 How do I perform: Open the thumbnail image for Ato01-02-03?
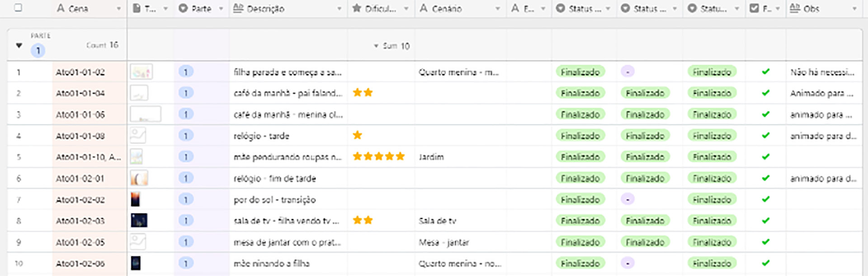tap(139, 220)
